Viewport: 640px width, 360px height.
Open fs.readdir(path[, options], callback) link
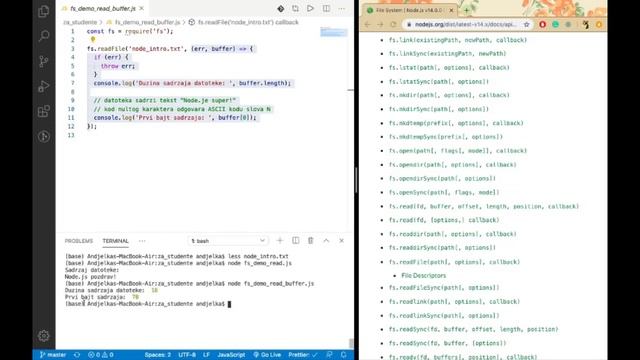(452, 234)
